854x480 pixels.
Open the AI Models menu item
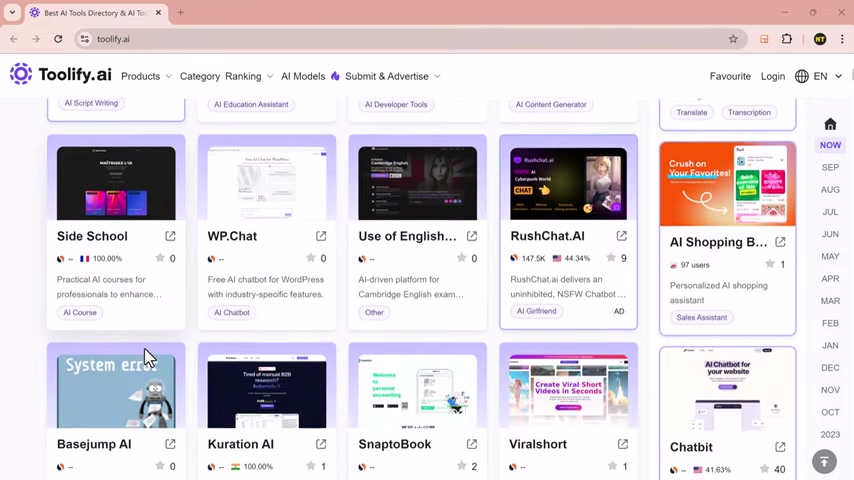pyautogui.click(x=303, y=76)
